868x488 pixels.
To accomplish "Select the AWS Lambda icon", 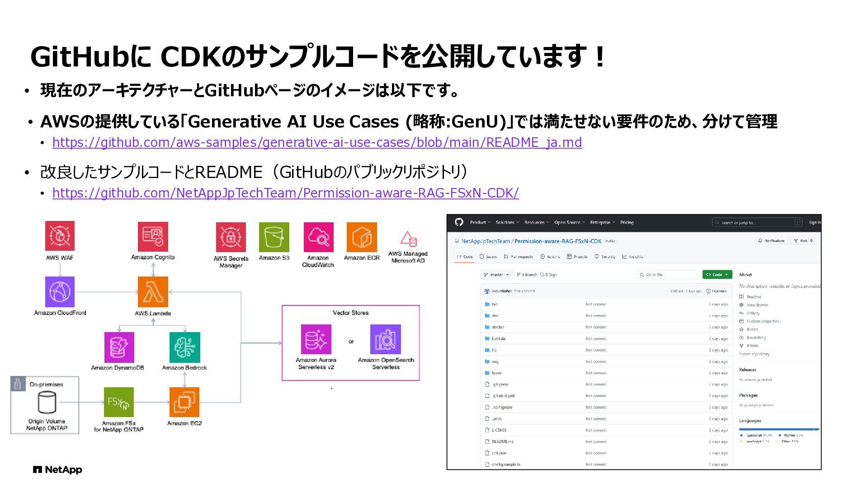I will [x=153, y=292].
